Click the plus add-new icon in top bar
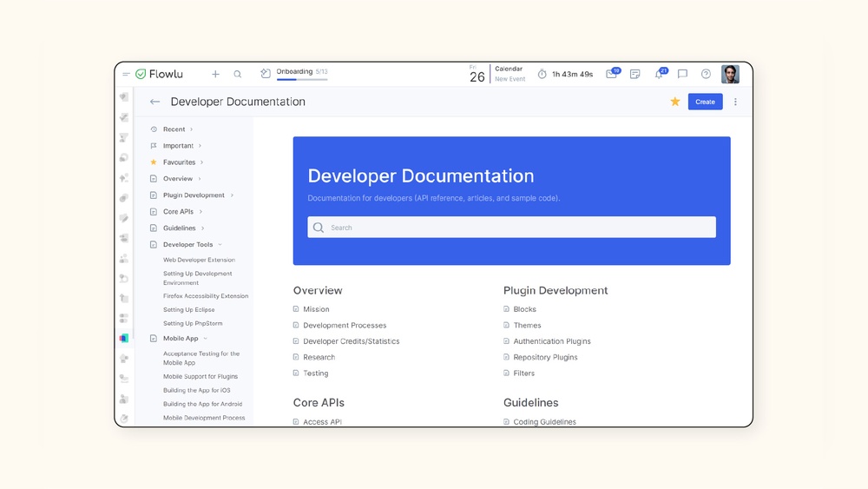The height and width of the screenshot is (489, 868). point(215,75)
